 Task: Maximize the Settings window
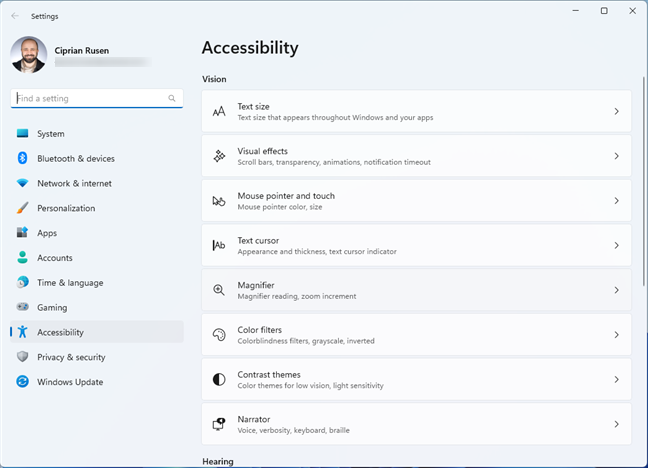pos(604,11)
